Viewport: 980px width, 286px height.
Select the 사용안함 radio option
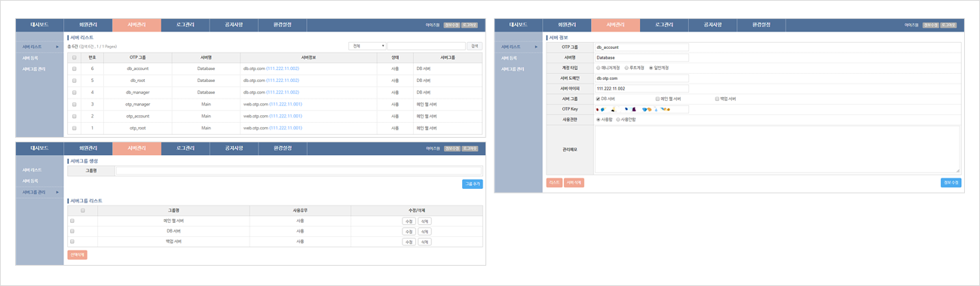tap(626, 120)
